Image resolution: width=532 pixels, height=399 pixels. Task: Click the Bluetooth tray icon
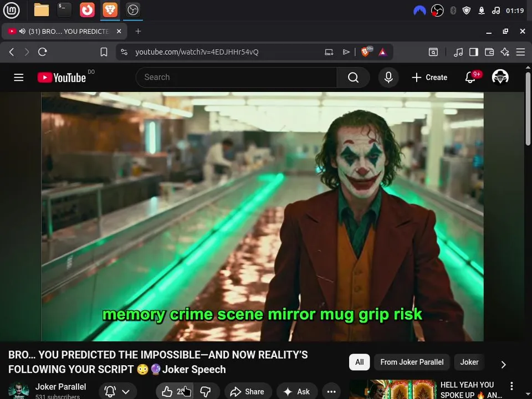453,11
